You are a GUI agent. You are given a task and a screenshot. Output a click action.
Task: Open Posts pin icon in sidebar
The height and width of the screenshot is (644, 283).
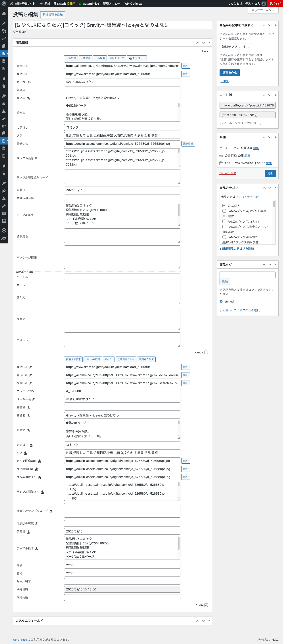4,23
